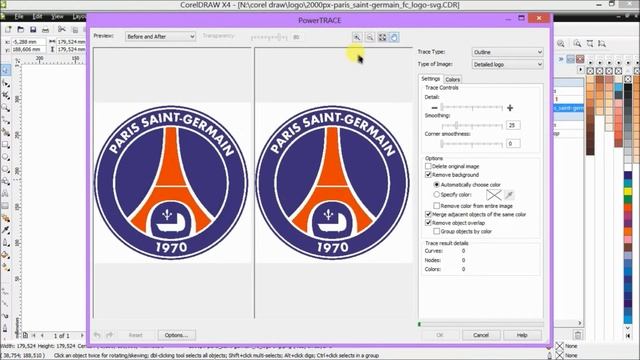The width and height of the screenshot is (640, 360).
Task: Pick background color with eyedropper icon
Action: pos(509,195)
